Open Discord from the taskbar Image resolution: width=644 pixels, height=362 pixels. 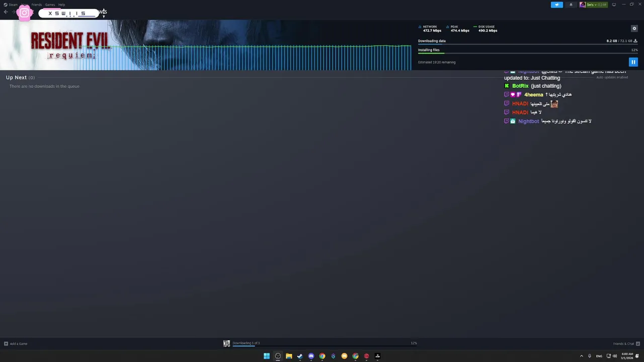point(311,356)
